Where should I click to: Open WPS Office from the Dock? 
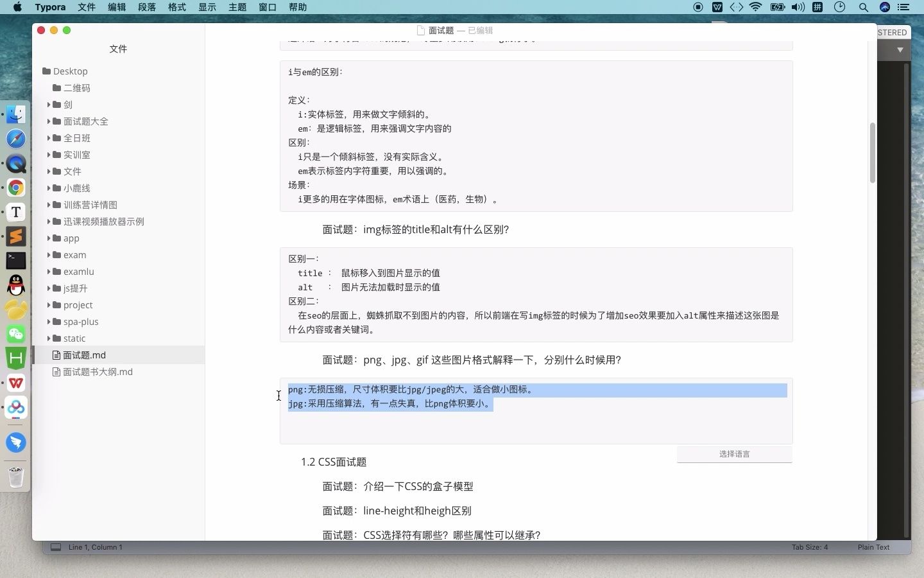coord(16,383)
